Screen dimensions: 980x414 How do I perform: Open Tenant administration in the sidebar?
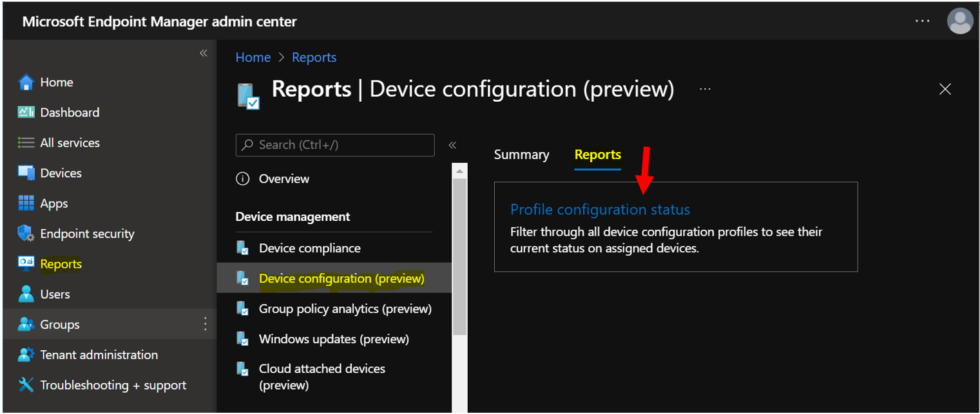click(x=108, y=354)
